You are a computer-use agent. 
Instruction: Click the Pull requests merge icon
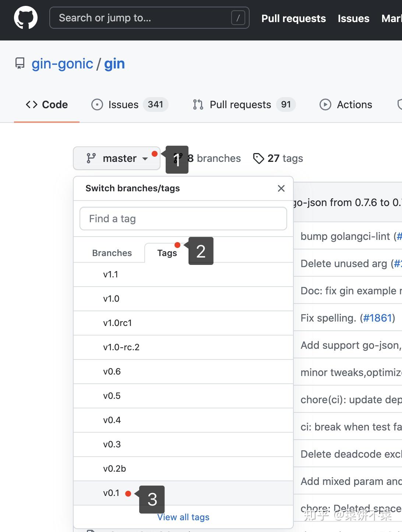[x=198, y=104]
